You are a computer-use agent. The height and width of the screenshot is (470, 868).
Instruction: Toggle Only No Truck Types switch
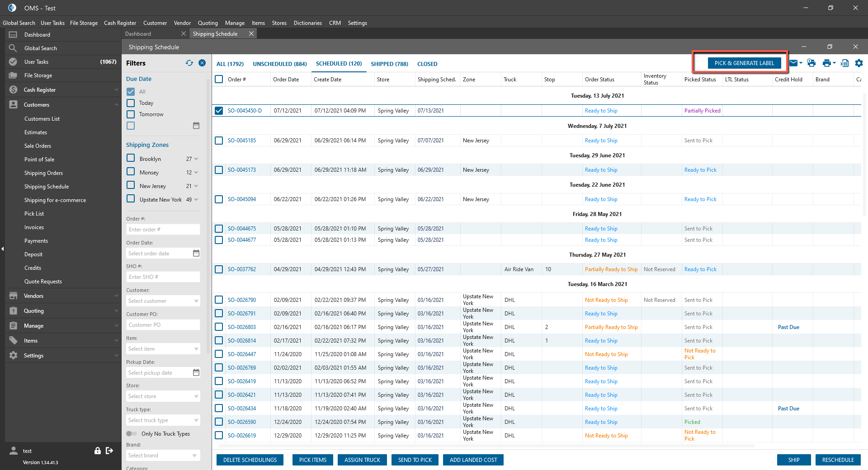[132, 434]
